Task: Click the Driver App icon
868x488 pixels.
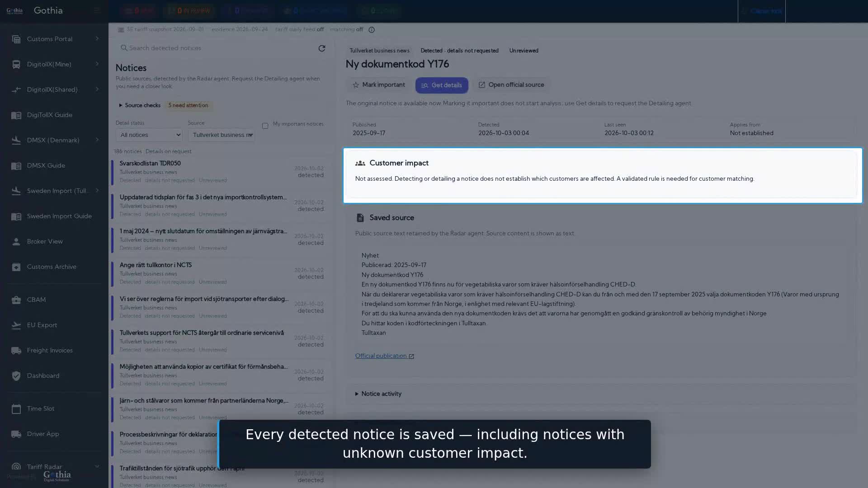Action: [x=16, y=434]
